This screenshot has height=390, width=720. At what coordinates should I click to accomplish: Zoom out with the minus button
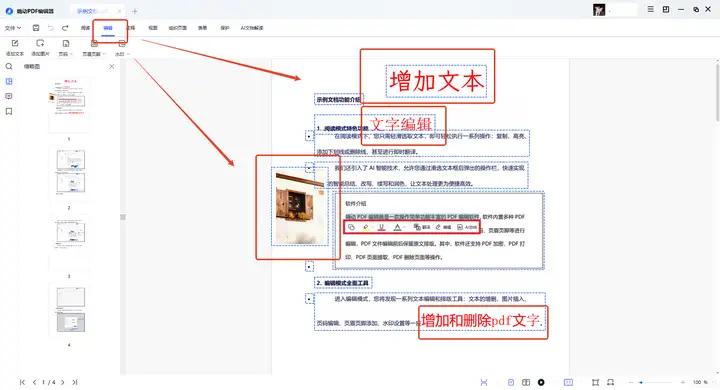(631, 382)
